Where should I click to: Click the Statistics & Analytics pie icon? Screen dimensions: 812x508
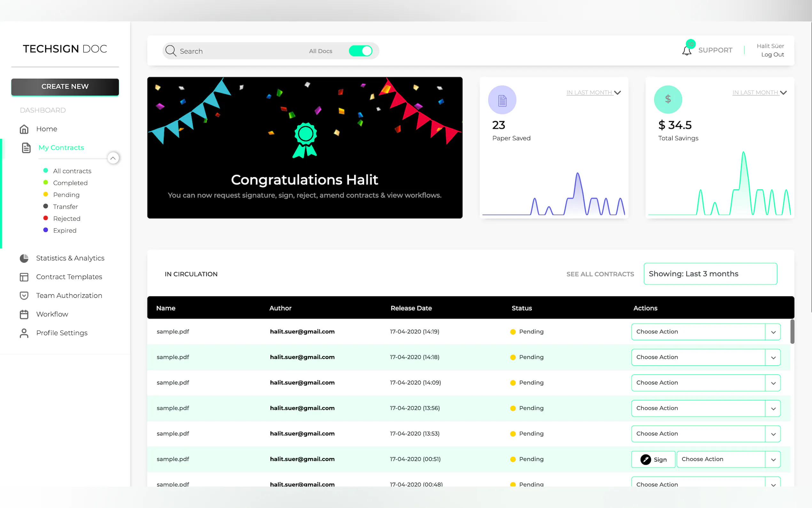coord(24,258)
